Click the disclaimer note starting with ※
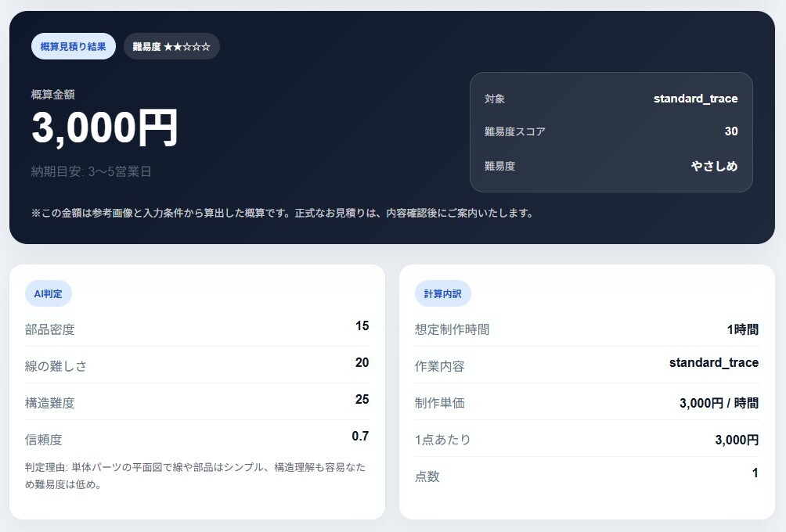Screen dimensions: 786x532 (282, 213)
